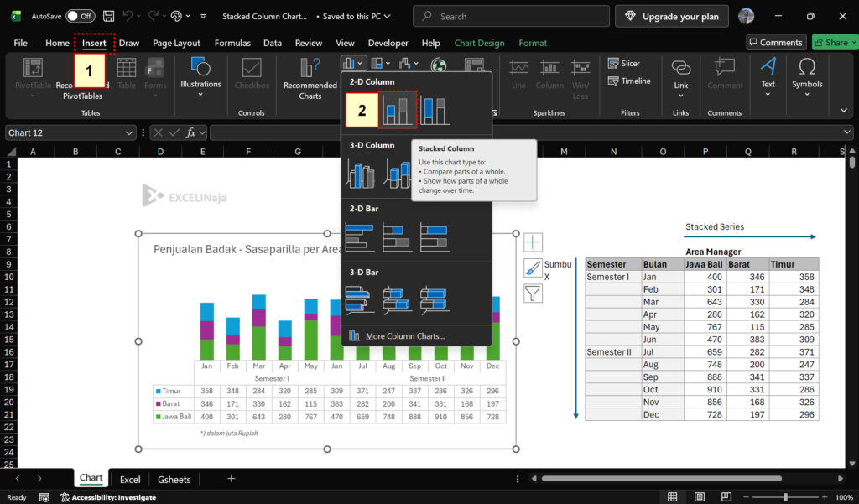Open the Format tab
The image size is (859, 504).
533,43
